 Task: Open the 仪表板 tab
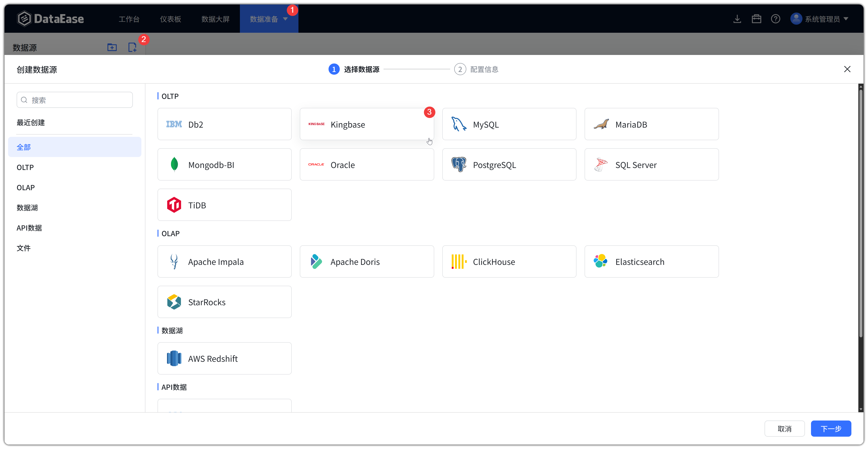171,19
